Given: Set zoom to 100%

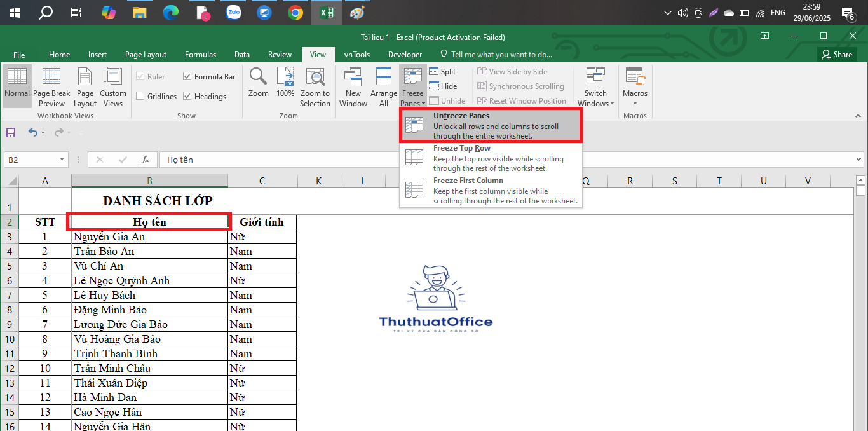Looking at the screenshot, I should coord(285,83).
